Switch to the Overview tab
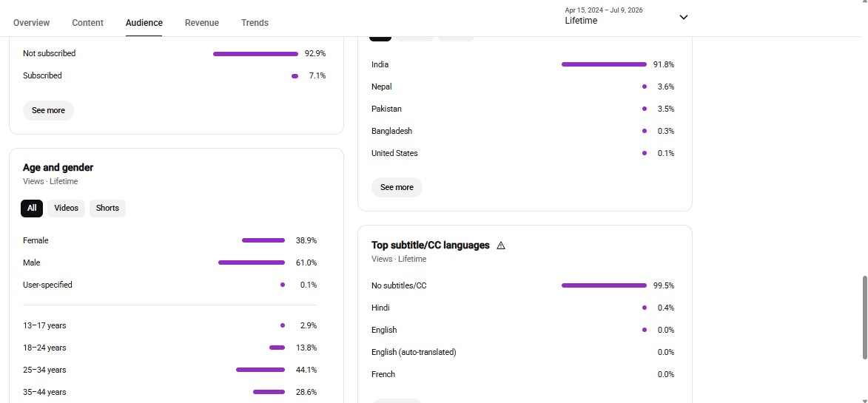The image size is (868, 403). [x=32, y=23]
